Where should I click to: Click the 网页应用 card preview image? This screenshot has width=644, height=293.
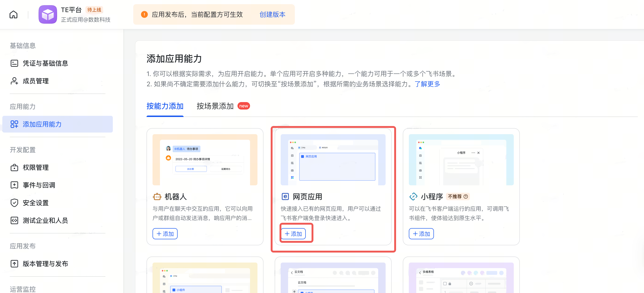tap(333, 160)
